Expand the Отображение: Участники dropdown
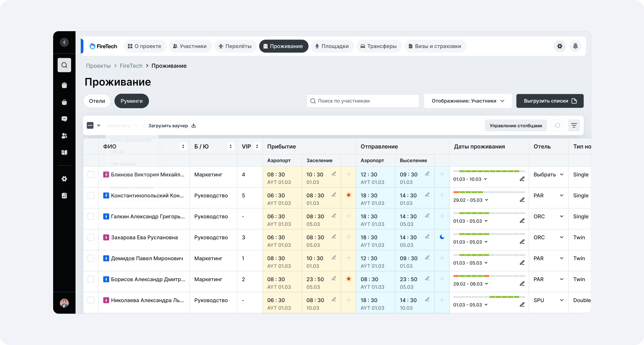 (468, 101)
